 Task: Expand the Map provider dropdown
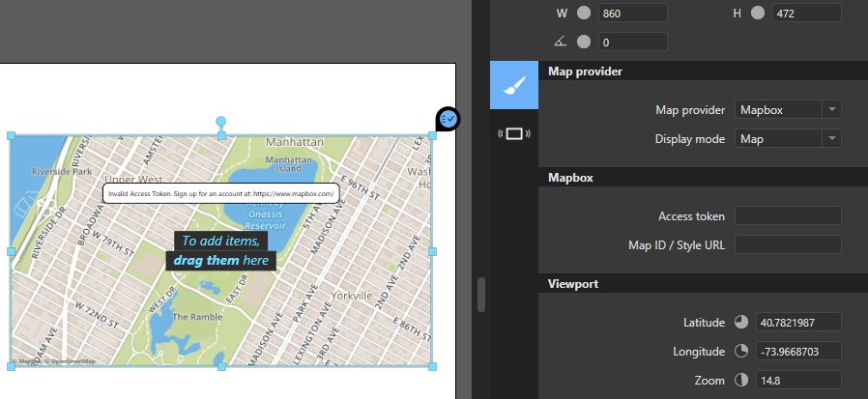[x=788, y=110]
